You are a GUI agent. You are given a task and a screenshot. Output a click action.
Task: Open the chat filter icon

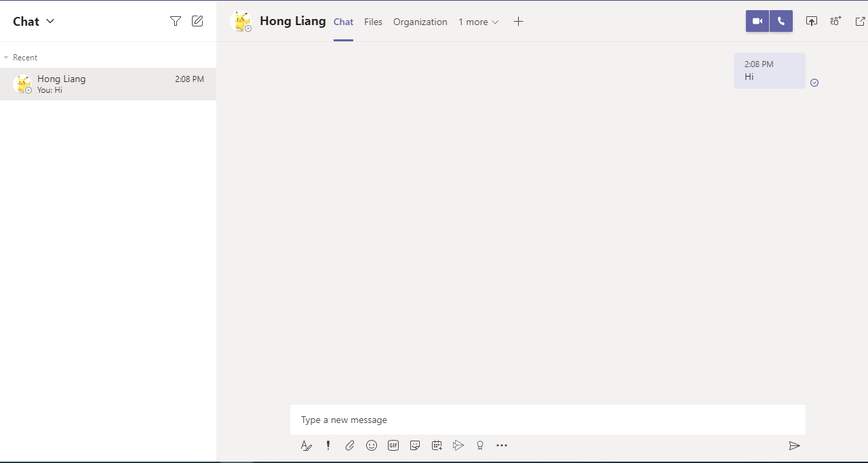pos(176,21)
